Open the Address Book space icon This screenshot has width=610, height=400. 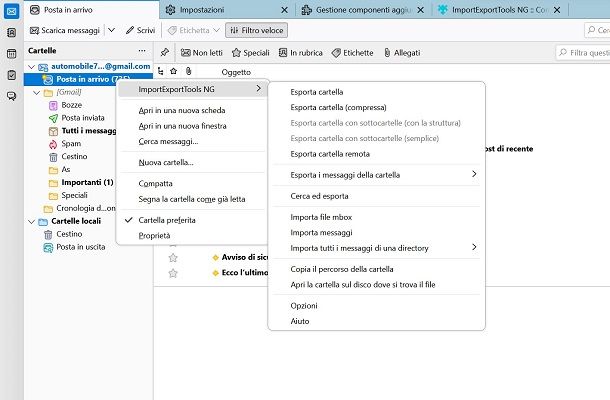pos(12,33)
